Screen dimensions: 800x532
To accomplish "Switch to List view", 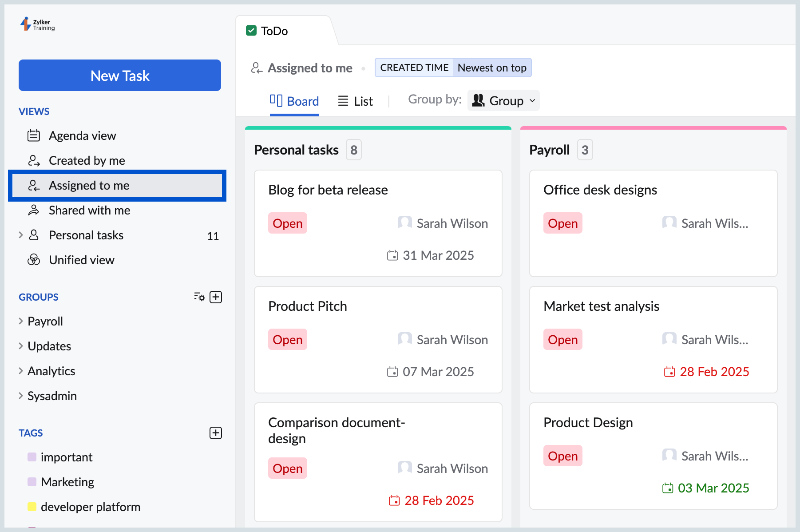I will (355, 101).
